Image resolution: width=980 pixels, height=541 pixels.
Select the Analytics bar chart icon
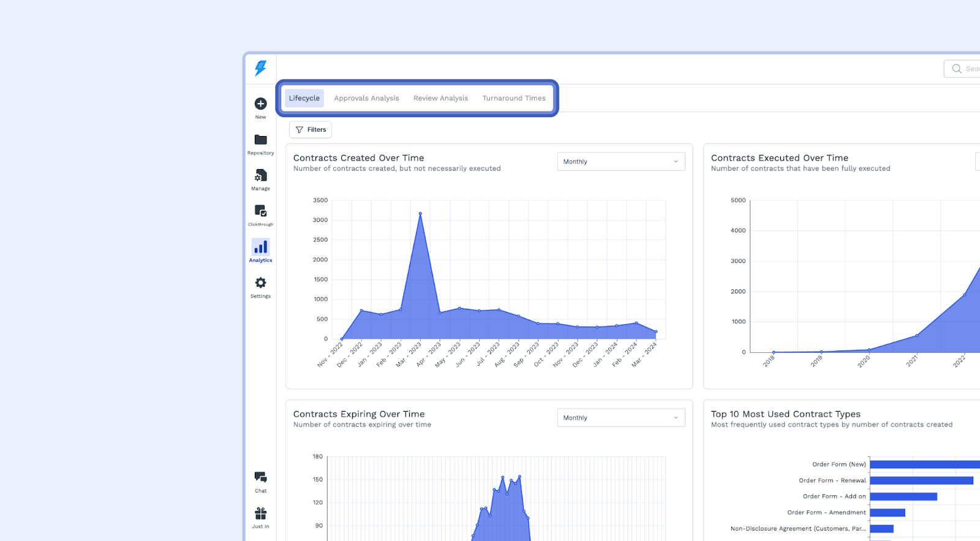tap(260, 248)
